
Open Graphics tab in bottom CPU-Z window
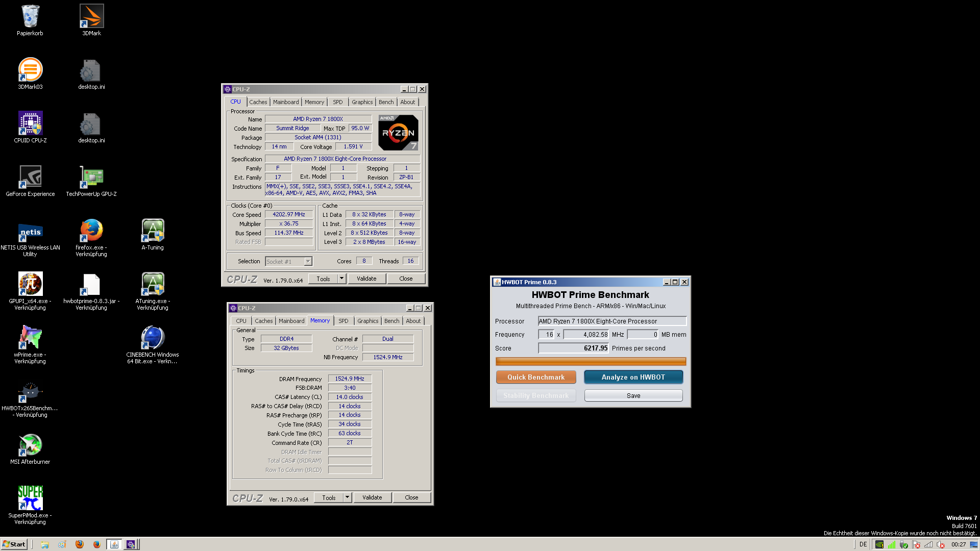(x=367, y=321)
